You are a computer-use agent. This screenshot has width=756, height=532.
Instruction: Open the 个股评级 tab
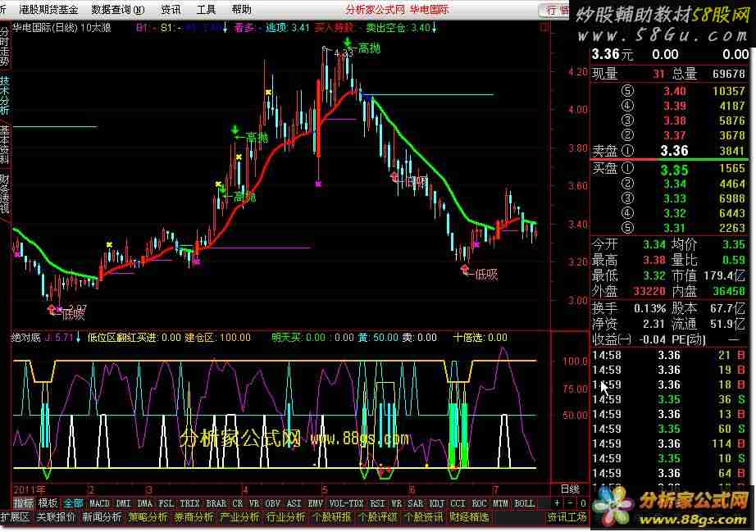(377, 518)
